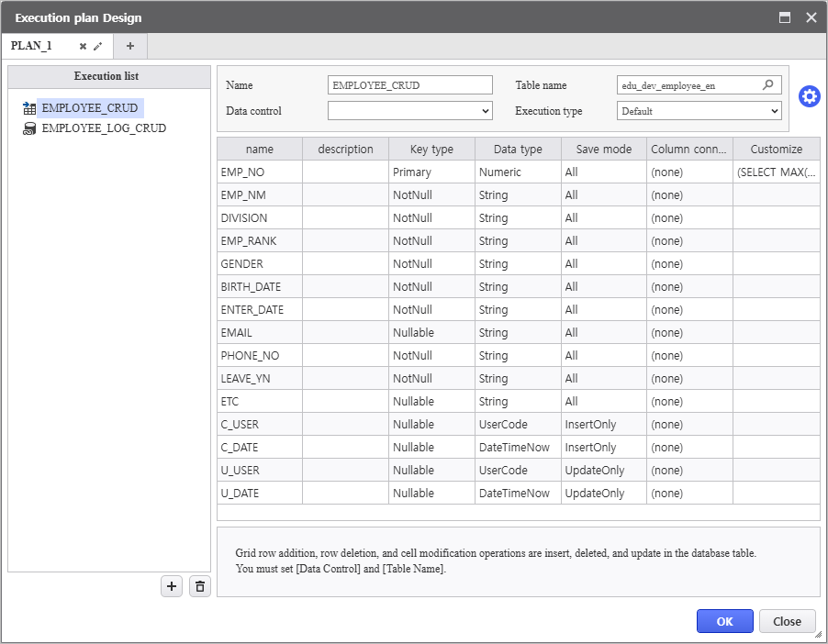Screen dimensions: 828x644
Task: Click the Key type column header
Action: pyautogui.click(x=431, y=149)
